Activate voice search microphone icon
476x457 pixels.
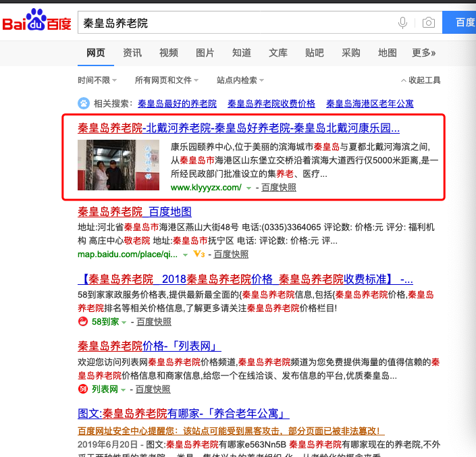coord(402,23)
